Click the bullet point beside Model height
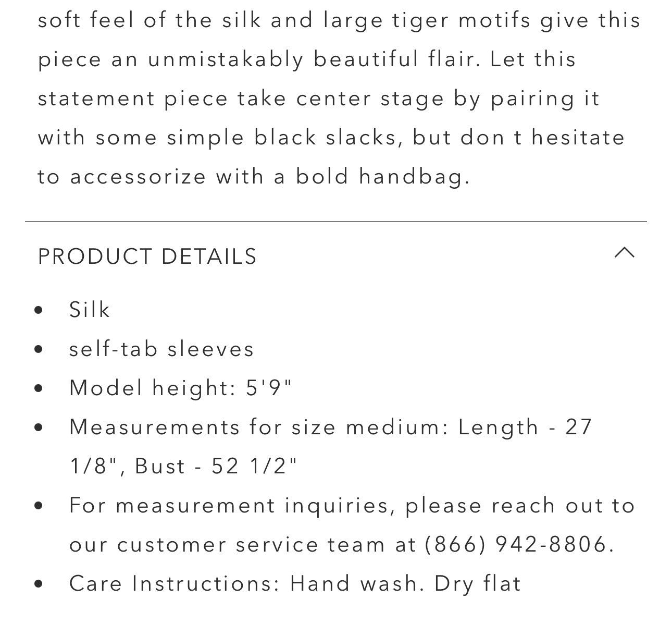This screenshot has height=623, width=672. pyautogui.click(x=39, y=389)
